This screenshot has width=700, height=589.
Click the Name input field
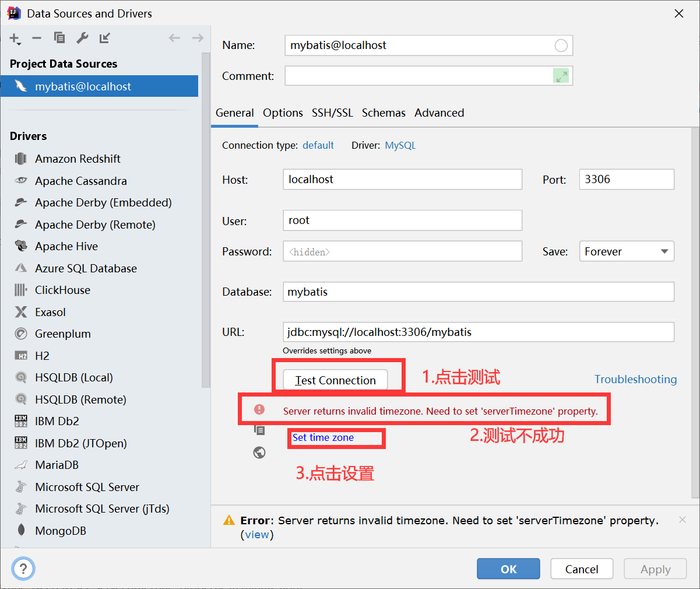[429, 45]
